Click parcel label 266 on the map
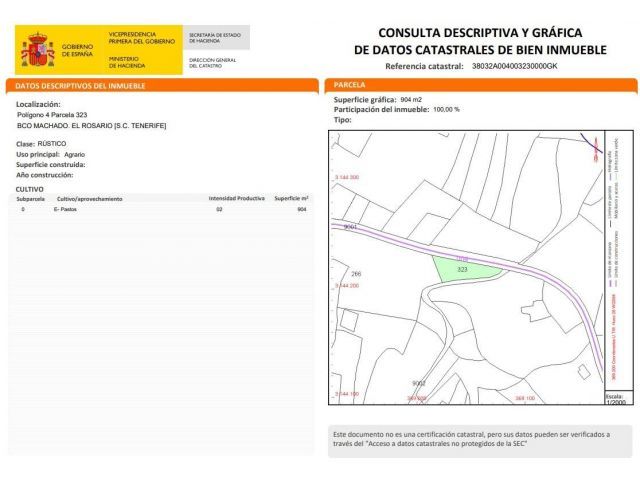This screenshot has height=480, width=640. click(x=356, y=274)
